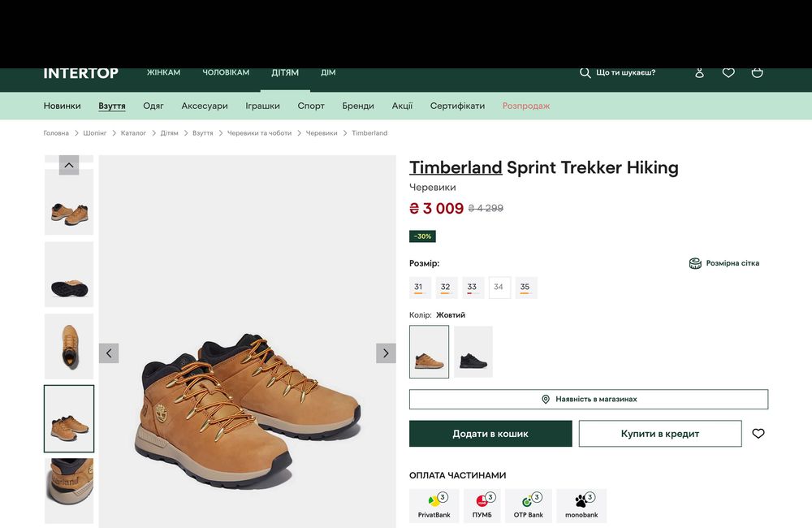Click the -30% discount badge
This screenshot has width=812, height=528.
click(x=422, y=236)
